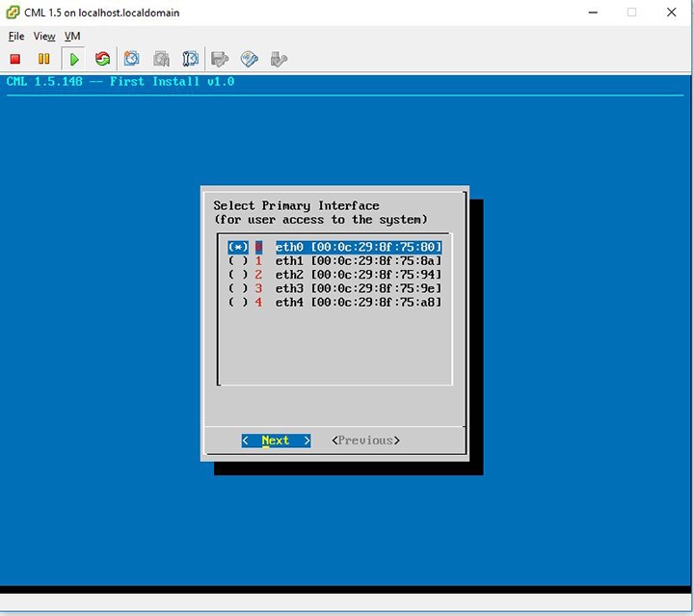Click the yellow Suspend pause icon

point(43,59)
